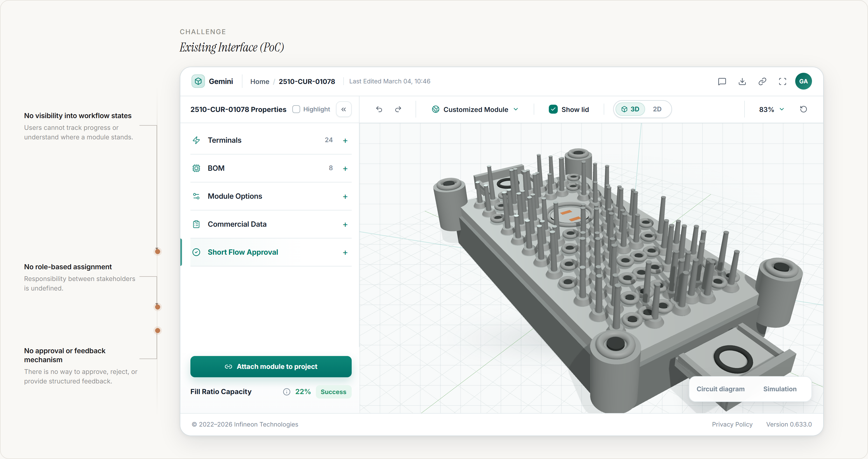868x459 pixels.
Task: Expand the Module Options section plus
Action: tap(345, 196)
